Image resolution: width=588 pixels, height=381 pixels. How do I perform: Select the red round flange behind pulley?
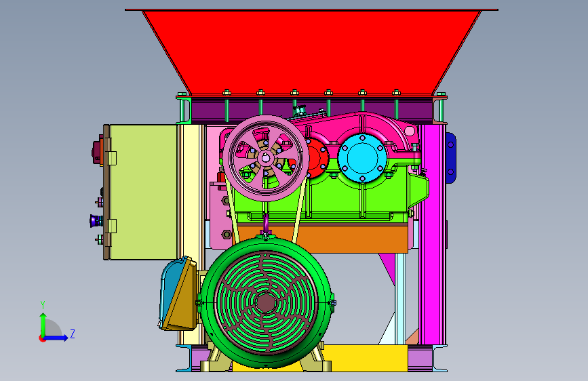click(318, 158)
